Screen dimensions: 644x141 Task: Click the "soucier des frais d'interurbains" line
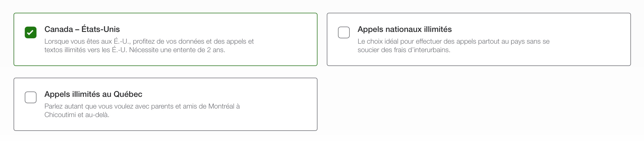(x=404, y=50)
